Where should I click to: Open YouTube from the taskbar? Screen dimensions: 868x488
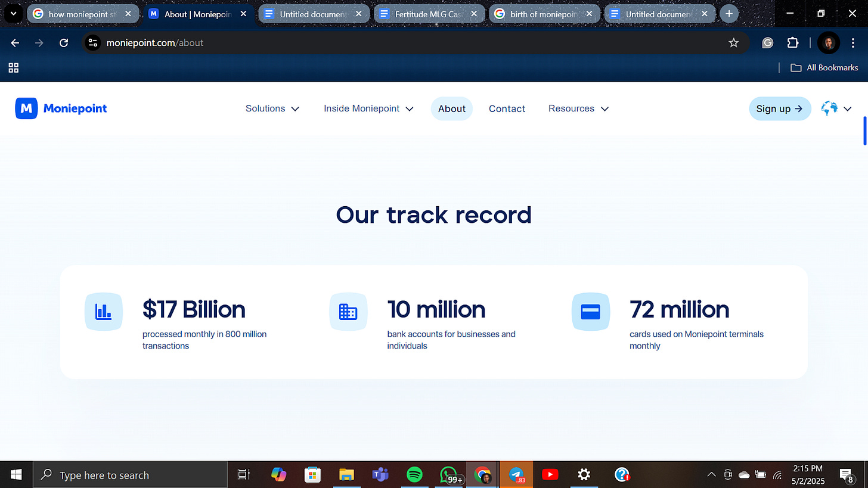[550, 475]
